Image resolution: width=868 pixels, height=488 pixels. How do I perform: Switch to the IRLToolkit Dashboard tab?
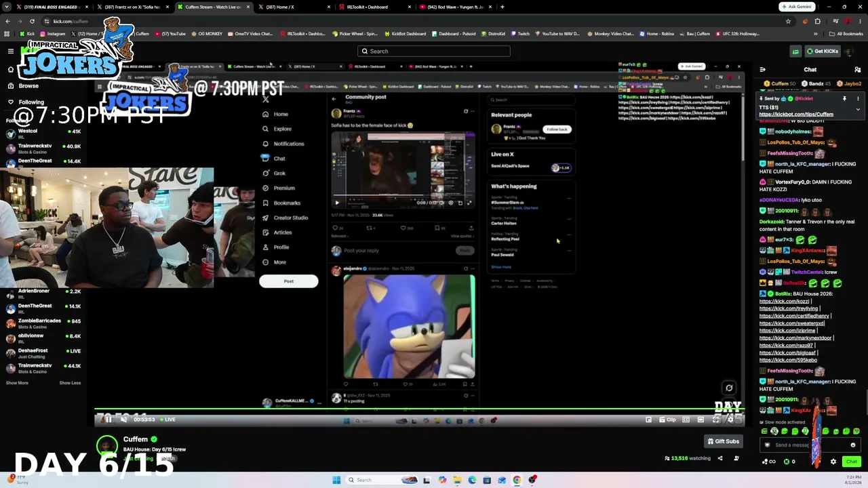tap(374, 7)
